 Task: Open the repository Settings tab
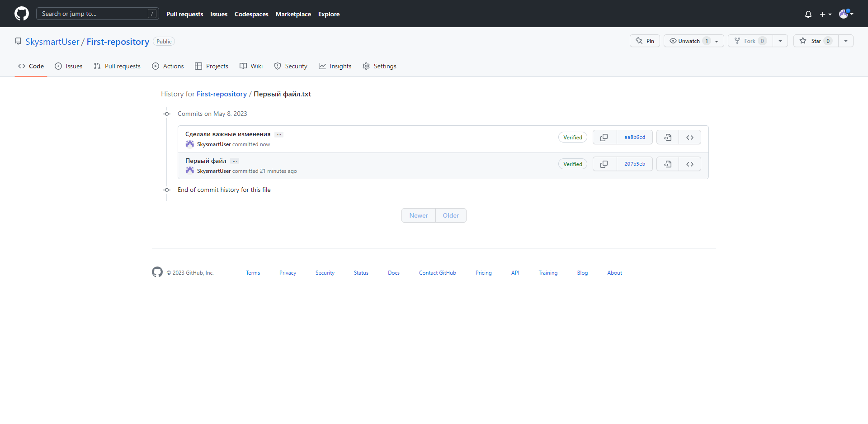coord(379,66)
